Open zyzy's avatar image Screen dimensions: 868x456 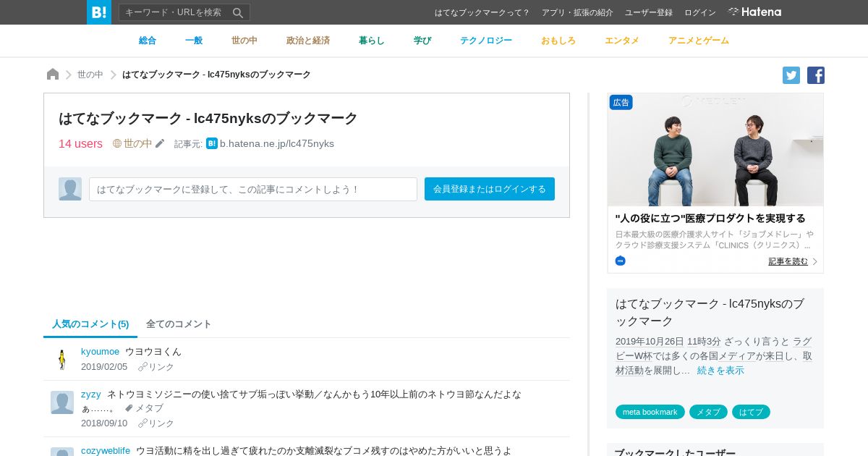click(62, 402)
